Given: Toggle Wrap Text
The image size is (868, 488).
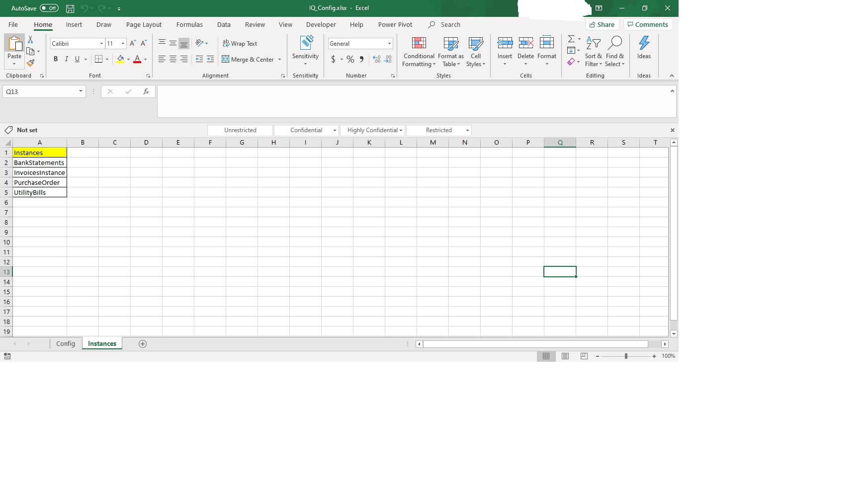Looking at the screenshot, I should (x=240, y=44).
